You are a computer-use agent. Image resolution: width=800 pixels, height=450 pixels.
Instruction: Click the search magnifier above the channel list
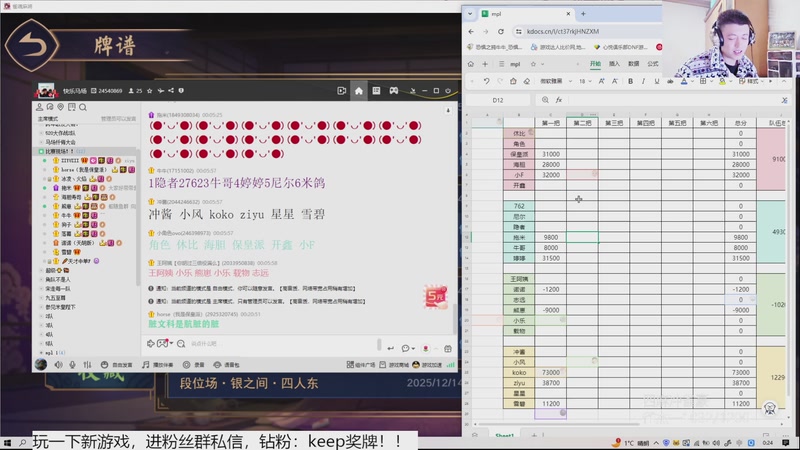coord(83,107)
